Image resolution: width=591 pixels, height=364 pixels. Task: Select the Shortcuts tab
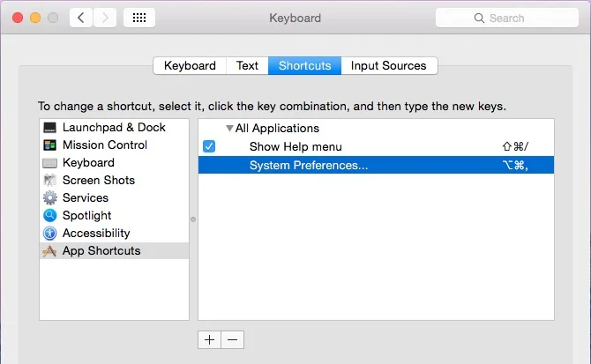[304, 66]
